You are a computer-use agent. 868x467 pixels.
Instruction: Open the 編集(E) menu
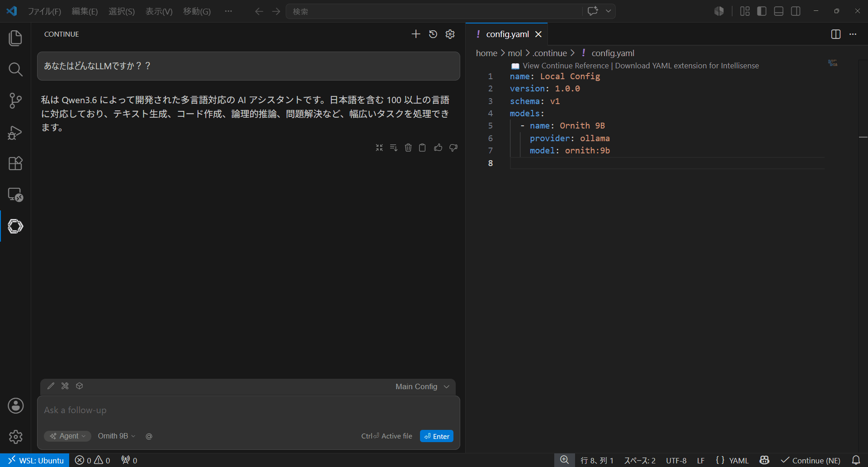click(x=85, y=11)
